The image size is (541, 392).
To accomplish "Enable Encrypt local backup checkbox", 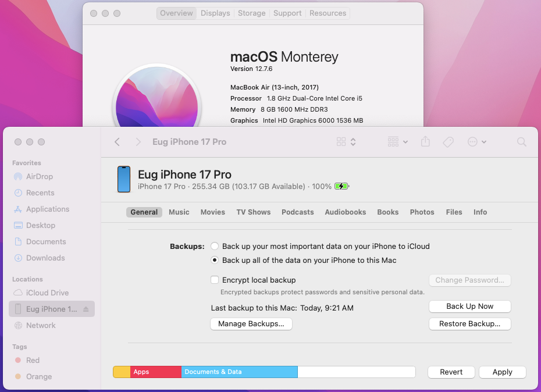I will pos(215,280).
